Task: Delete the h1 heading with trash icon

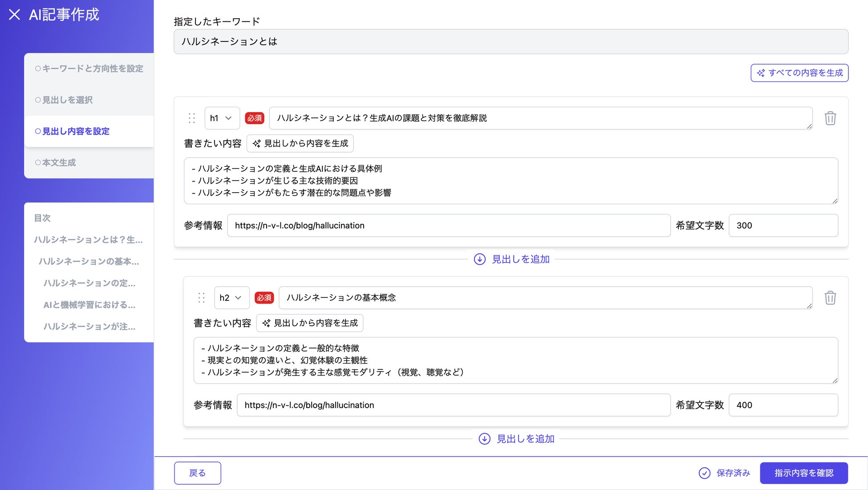Action: pos(830,118)
